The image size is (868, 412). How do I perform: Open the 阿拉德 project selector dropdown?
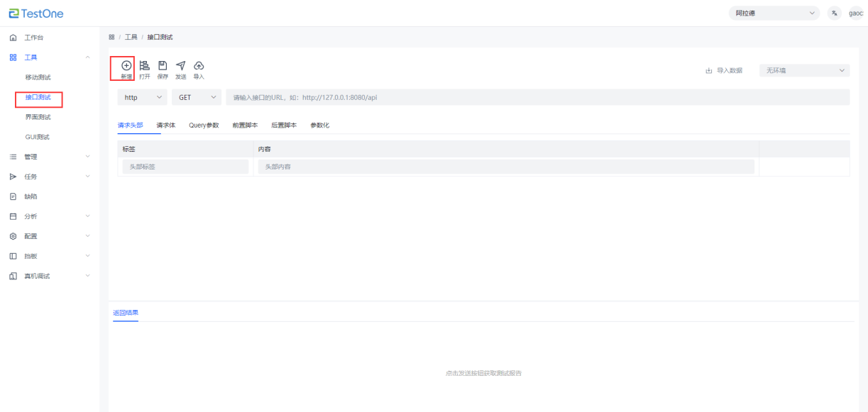pos(774,13)
